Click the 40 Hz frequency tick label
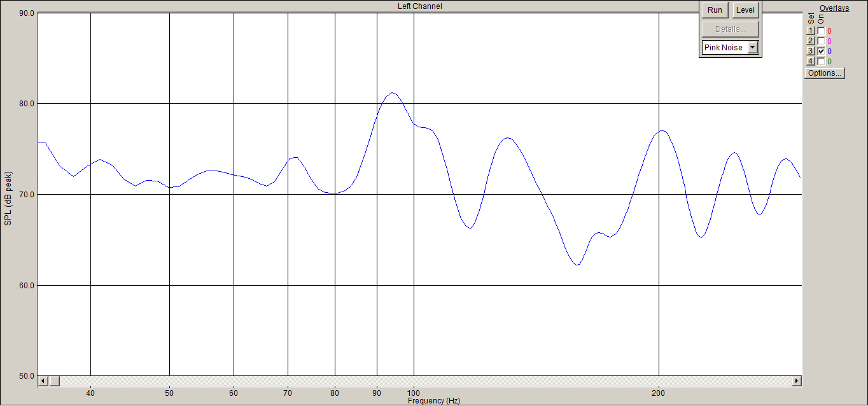 (90, 393)
